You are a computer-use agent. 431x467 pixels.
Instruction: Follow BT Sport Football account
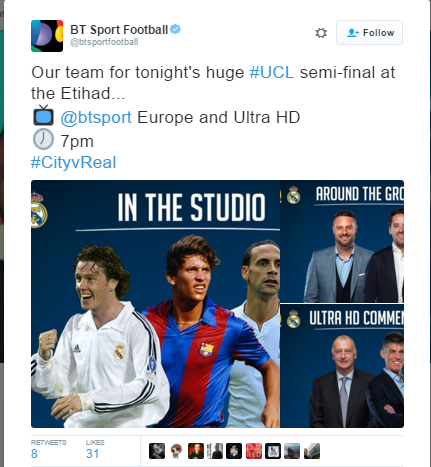coord(369,33)
